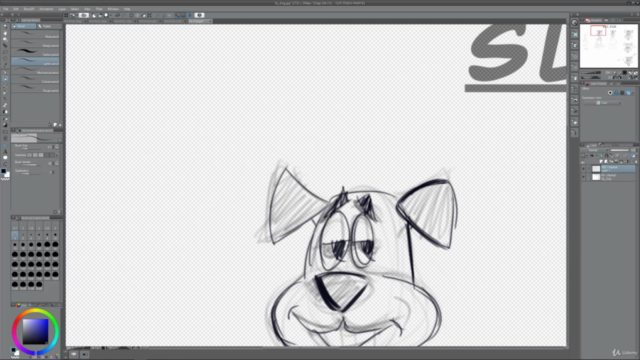Select the highlighted Pencil tool in left toolbar

(5, 79)
